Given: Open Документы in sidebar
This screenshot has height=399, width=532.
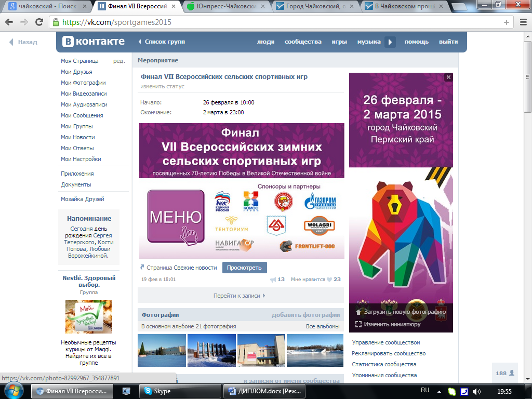Looking at the screenshot, I should (76, 184).
